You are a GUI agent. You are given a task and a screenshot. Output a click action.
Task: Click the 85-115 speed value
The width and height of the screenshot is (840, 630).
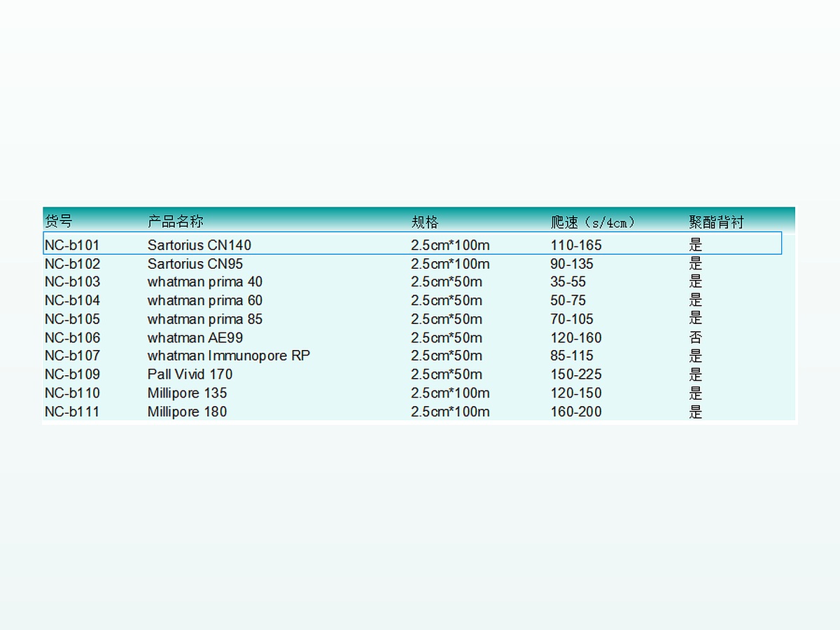572,356
